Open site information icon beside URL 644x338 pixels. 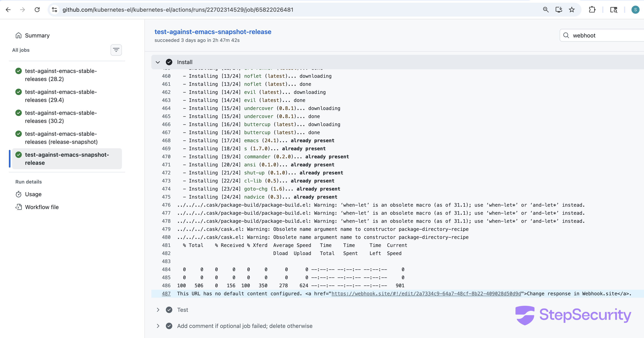[54, 10]
